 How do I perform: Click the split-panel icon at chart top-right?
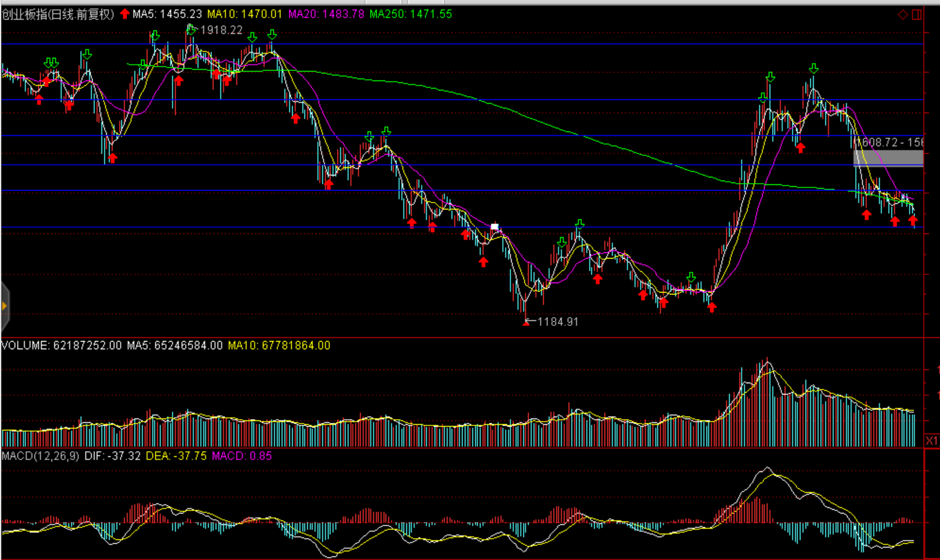point(917,14)
